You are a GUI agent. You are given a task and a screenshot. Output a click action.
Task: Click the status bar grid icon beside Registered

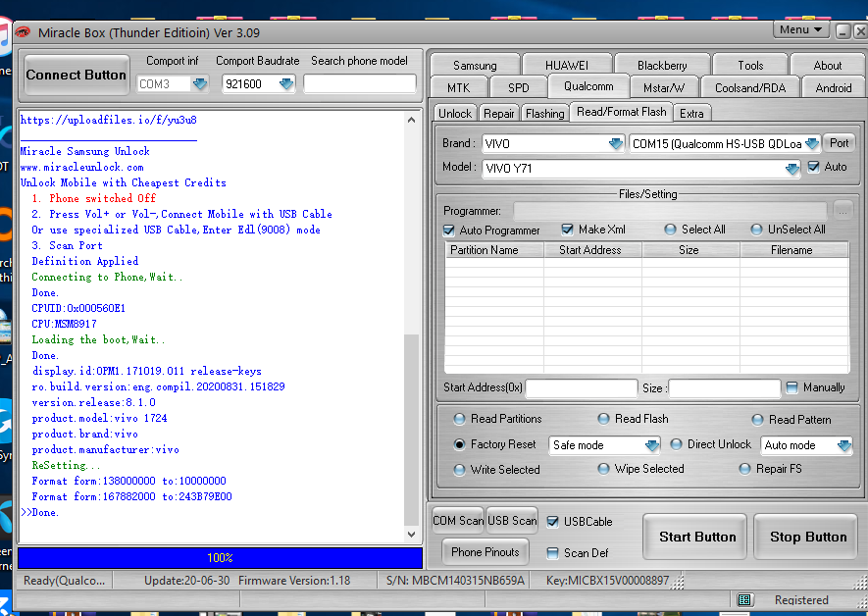point(744,600)
